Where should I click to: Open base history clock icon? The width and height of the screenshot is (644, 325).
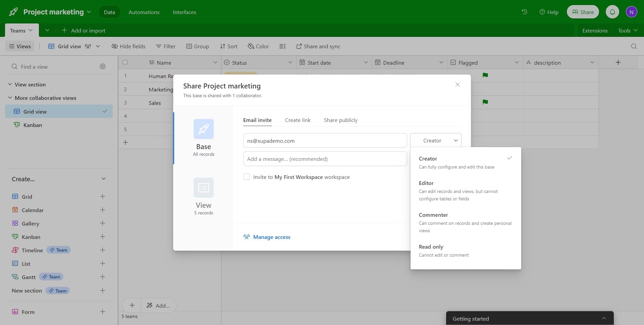(x=524, y=12)
